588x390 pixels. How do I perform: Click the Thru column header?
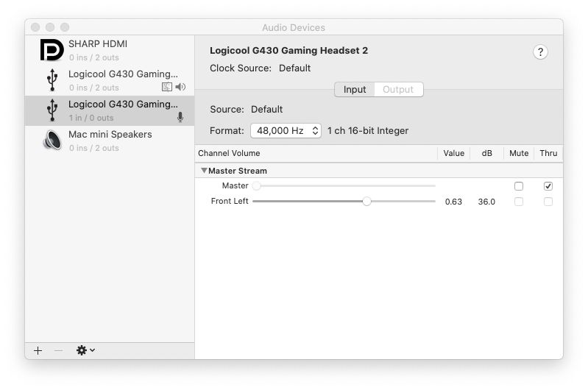click(x=548, y=153)
